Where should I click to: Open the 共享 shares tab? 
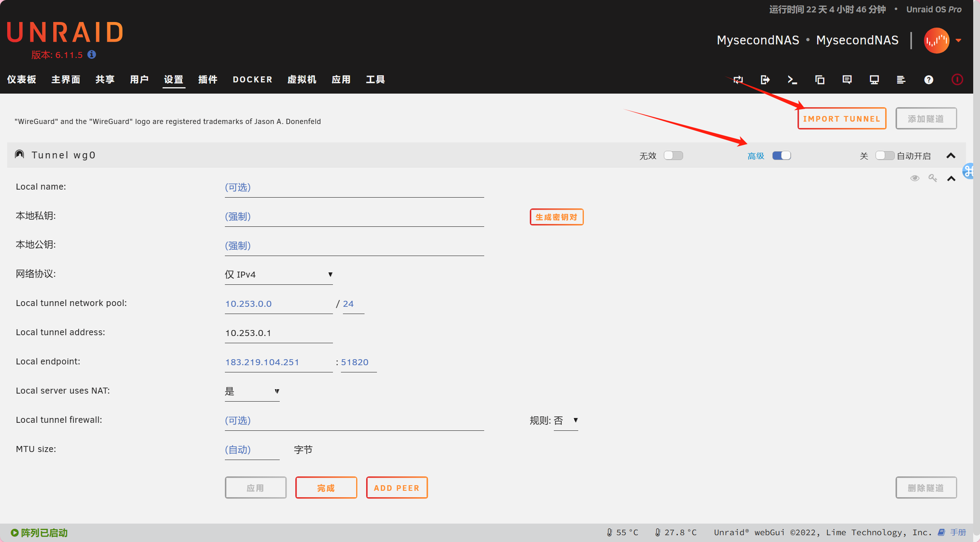click(105, 80)
